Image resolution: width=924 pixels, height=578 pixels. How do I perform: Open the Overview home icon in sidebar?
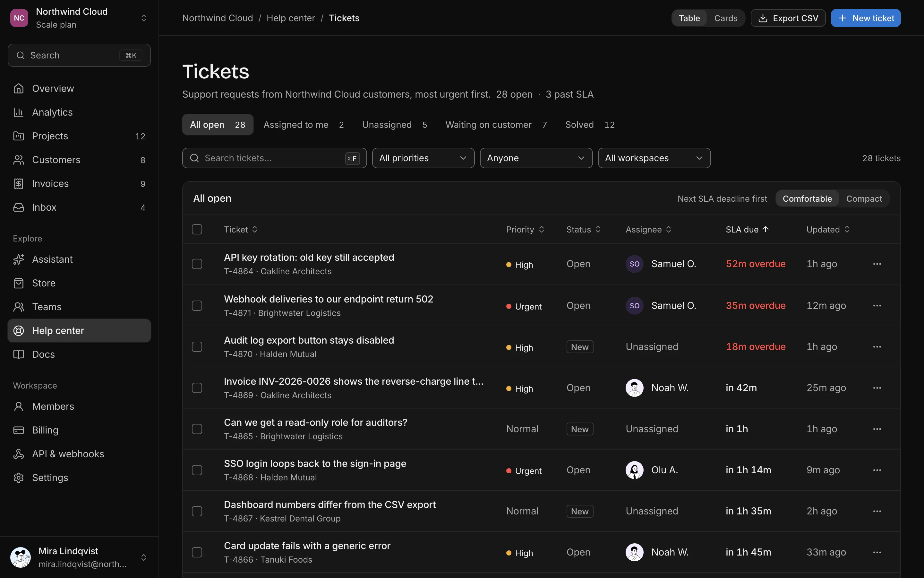point(18,88)
